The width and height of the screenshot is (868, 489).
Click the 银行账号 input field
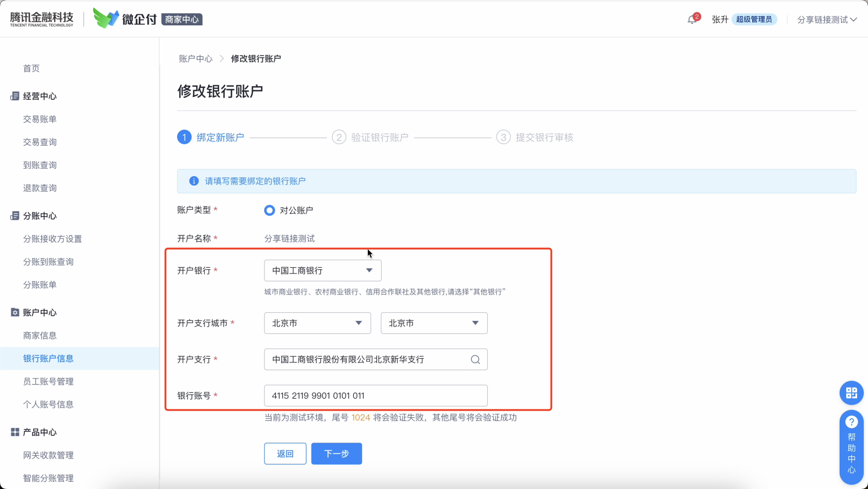coord(376,395)
